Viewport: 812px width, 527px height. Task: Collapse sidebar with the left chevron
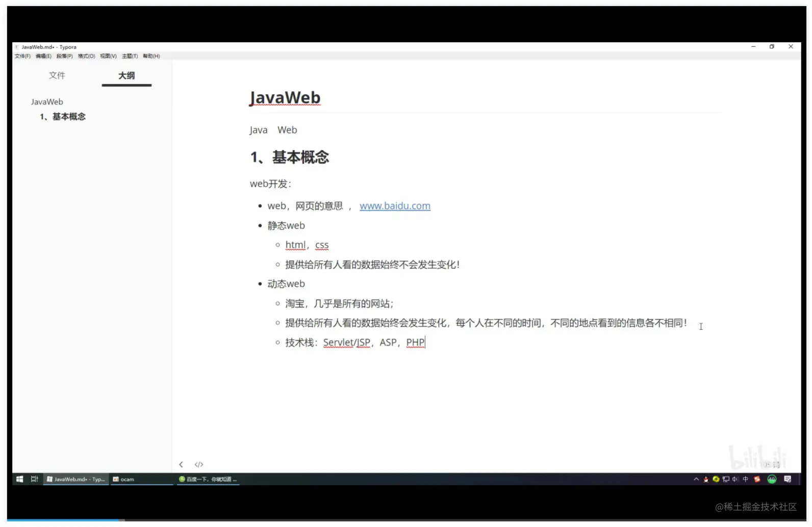click(181, 464)
